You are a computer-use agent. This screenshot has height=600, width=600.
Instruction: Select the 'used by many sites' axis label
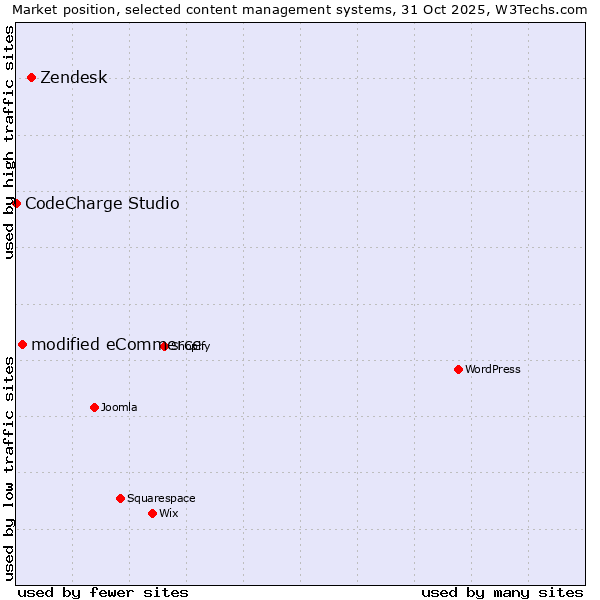point(502,592)
